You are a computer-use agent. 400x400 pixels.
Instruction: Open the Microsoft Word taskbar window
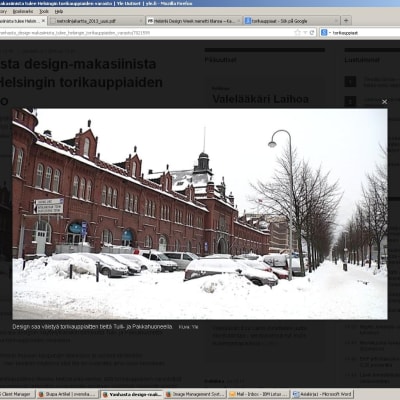coord(322,394)
